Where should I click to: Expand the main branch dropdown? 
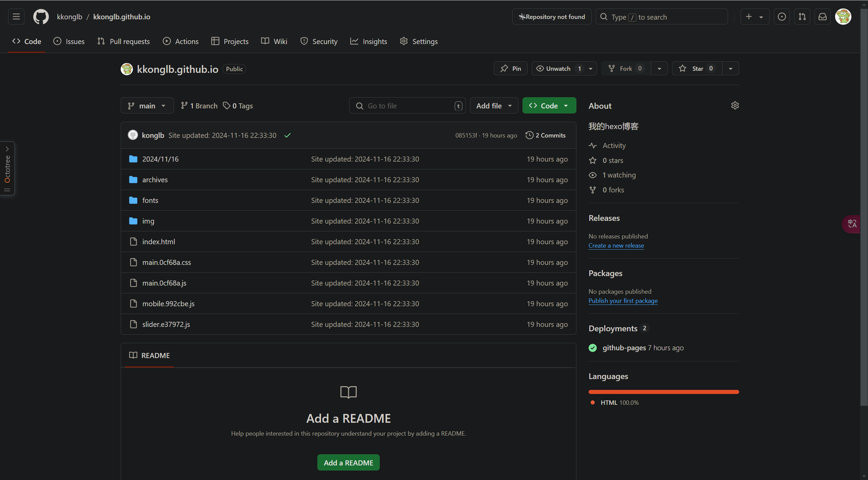click(x=147, y=106)
